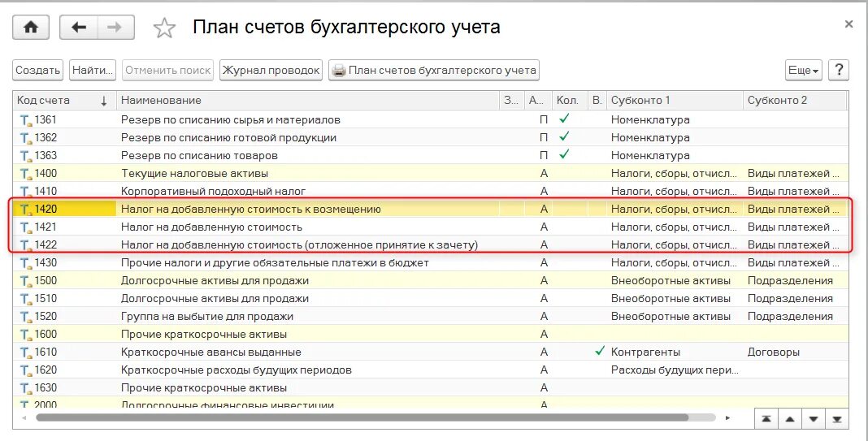This screenshot has width=868, height=441.
Task: Select Краткосрочные расходы будущих периодов
Action: coord(237,370)
